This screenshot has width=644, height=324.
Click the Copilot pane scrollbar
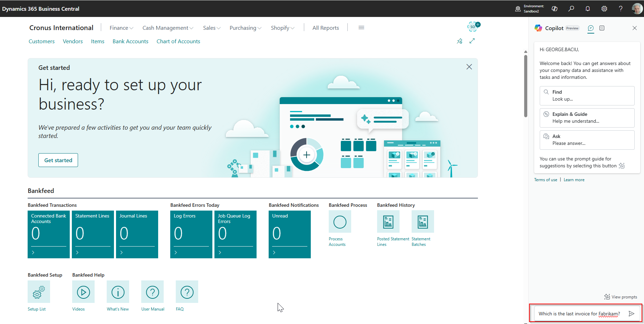526,86
